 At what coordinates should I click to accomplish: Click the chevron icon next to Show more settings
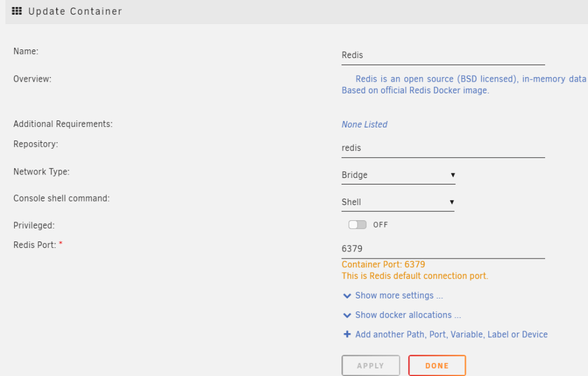click(x=348, y=296)
